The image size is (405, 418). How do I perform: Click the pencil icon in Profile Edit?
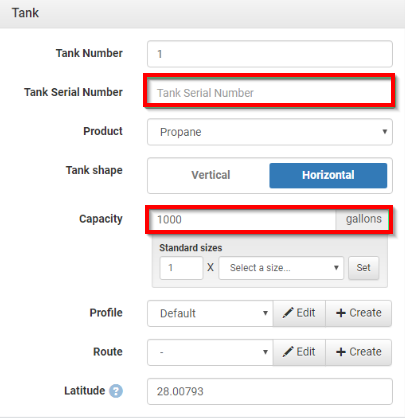pyautogui.click(x=288, y=313)
